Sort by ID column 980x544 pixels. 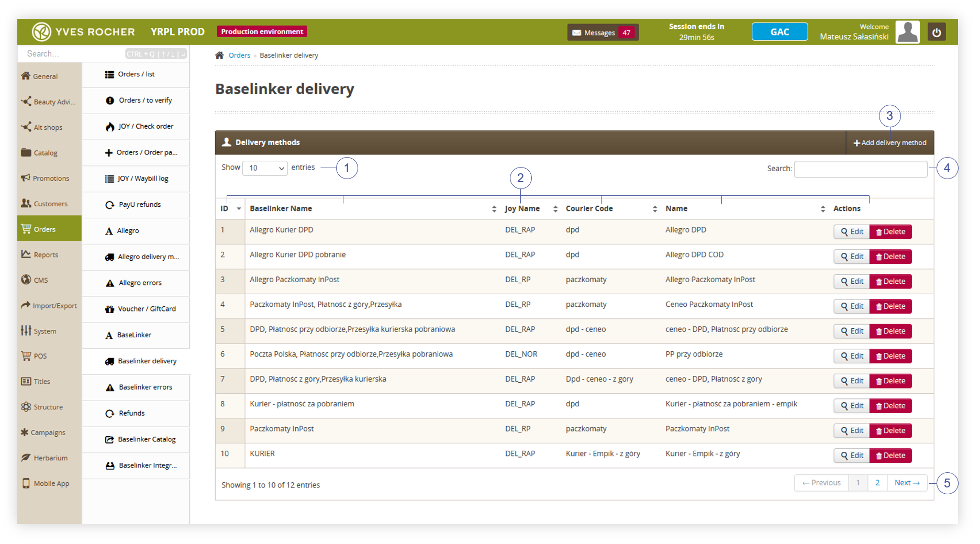(231, 208)
